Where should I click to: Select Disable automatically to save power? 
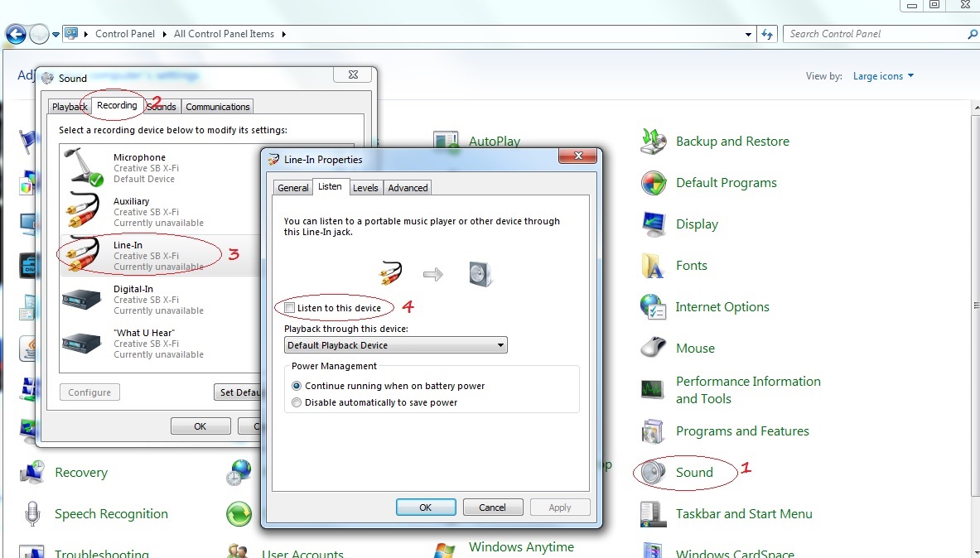[x=297, y=402]
